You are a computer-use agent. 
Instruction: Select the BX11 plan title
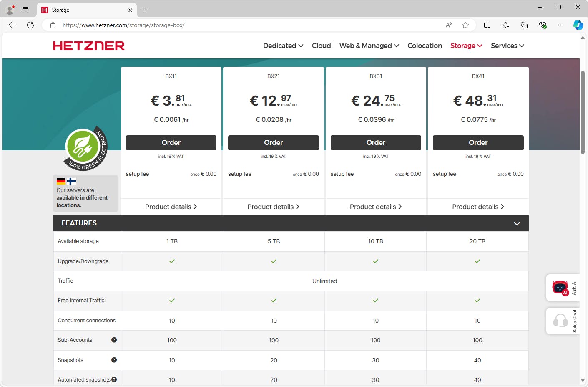[x=171, y=76]
